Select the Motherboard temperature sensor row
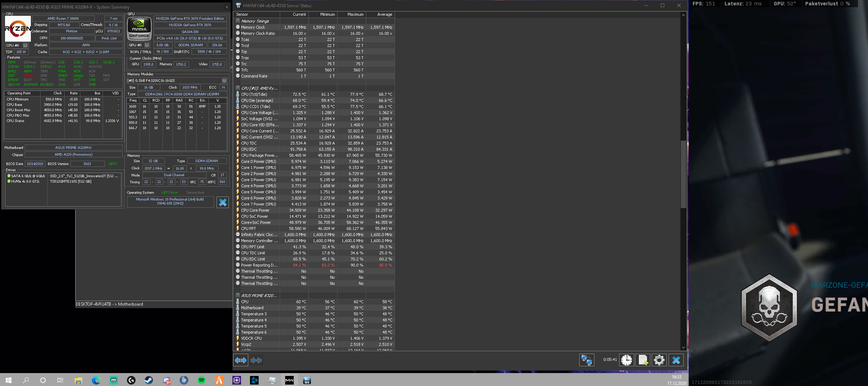The width and height of the screenshot is (868, 386). click(x=314, y=308)
